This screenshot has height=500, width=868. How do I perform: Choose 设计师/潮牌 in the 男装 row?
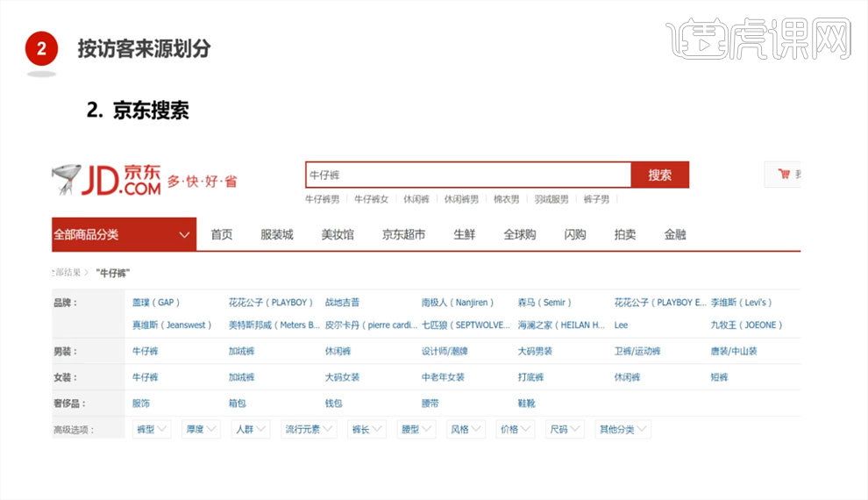445,351
